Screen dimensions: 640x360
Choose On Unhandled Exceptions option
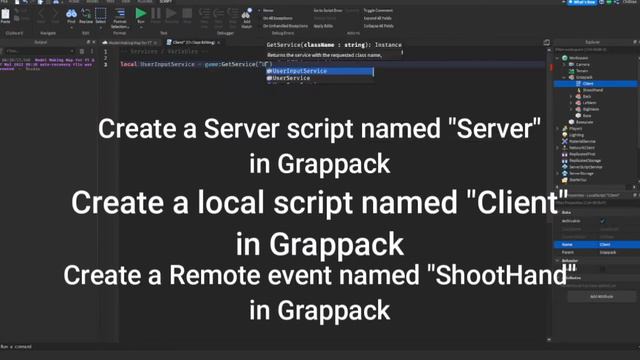point(285,26)
